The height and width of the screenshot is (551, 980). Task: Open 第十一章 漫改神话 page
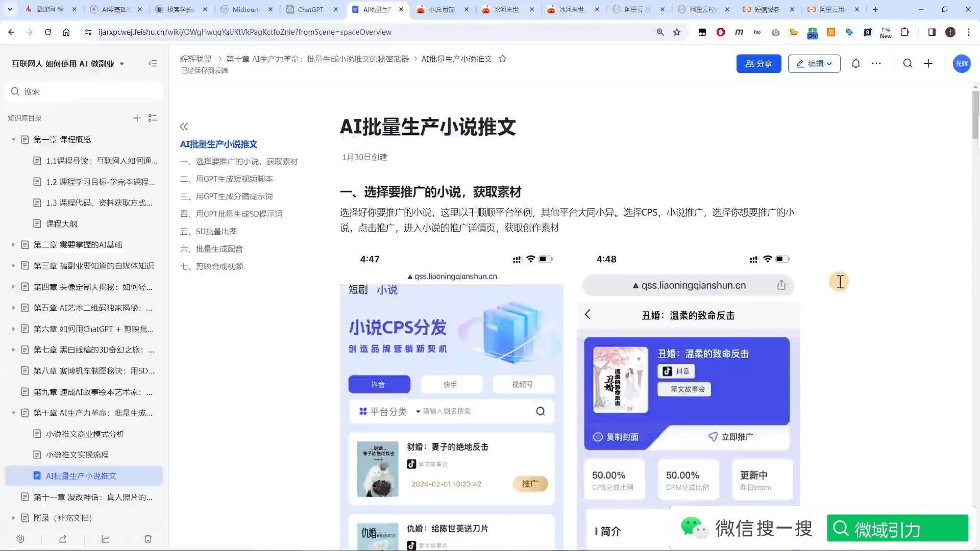93,497
